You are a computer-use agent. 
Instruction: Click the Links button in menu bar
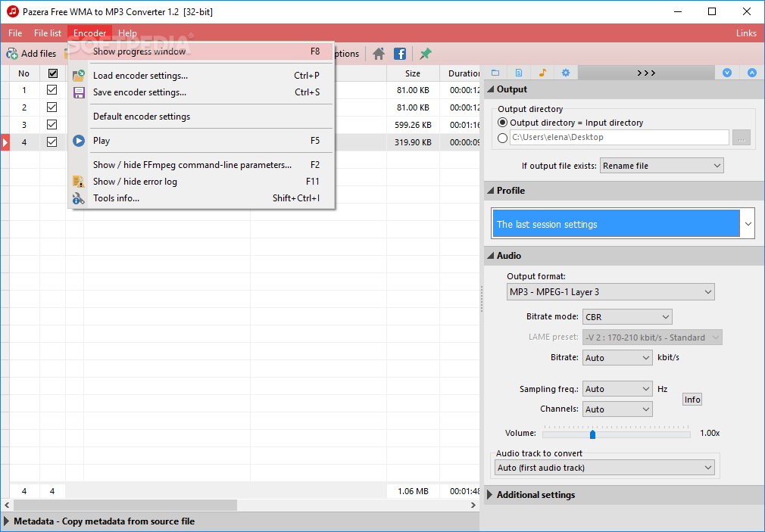tap(746, 33)
